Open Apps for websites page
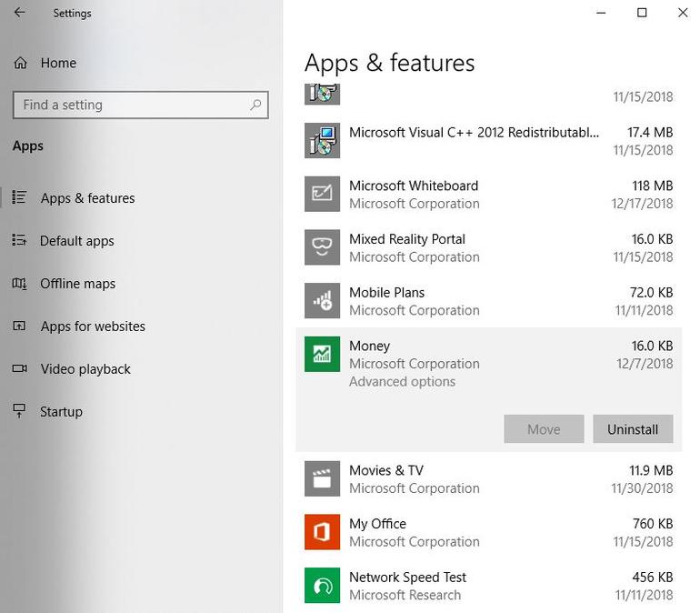700x613 pixels. [93, 327]
